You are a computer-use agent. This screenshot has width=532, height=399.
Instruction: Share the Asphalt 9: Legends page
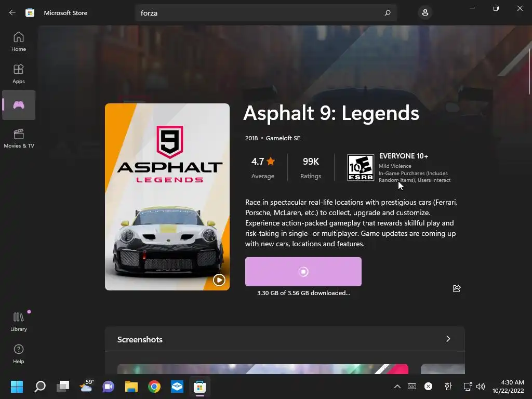click(457, 288)
